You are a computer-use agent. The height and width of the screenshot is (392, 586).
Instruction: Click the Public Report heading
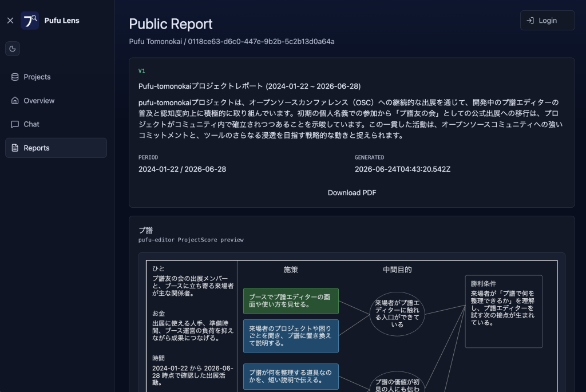pos(171,24)
